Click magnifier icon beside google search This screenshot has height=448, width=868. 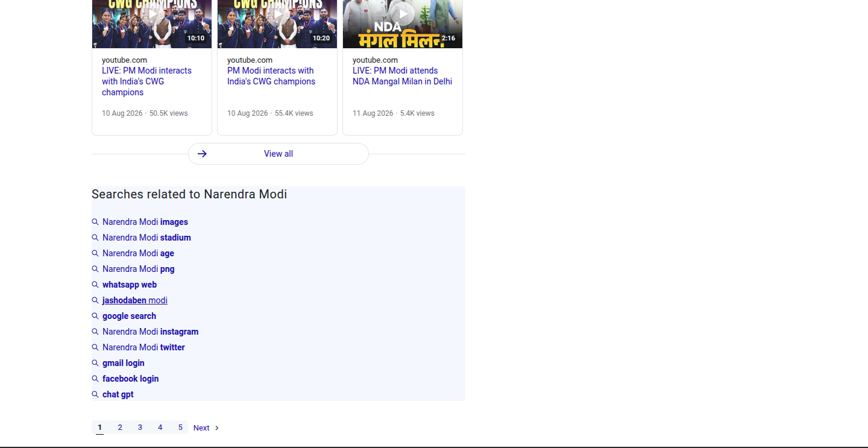coord(95,316)
